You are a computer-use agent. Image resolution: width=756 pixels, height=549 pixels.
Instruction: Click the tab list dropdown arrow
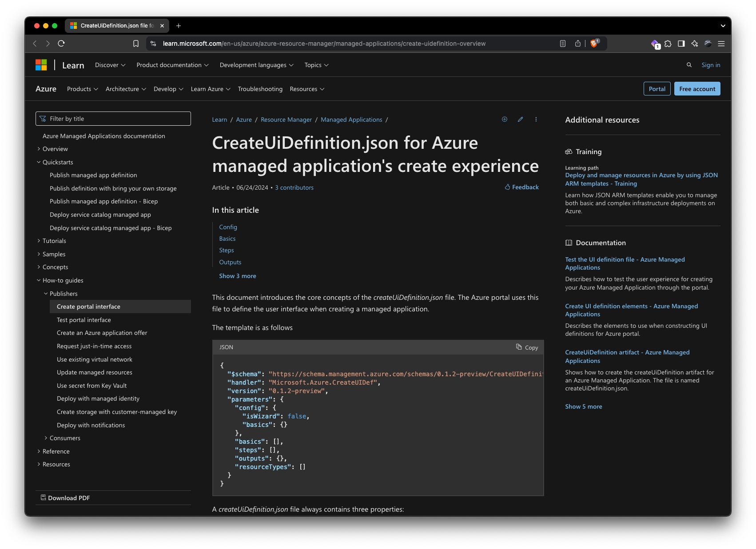pyautogui.click(x=723, y=26)
